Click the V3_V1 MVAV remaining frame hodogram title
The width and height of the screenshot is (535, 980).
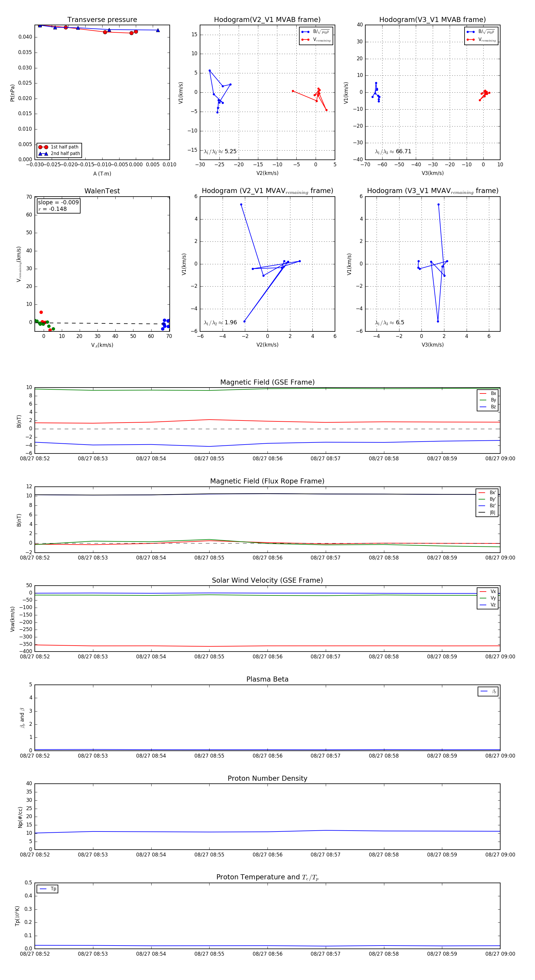pyautogui.click(x=432, y=191)
